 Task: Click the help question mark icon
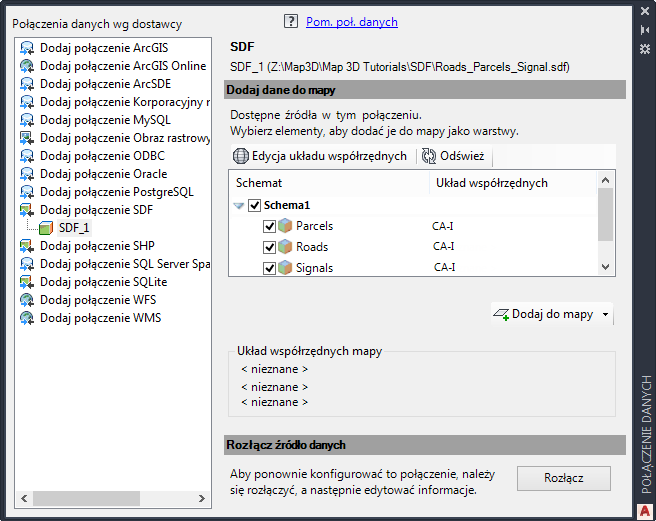pyautogui.click(x=291, y=21)
